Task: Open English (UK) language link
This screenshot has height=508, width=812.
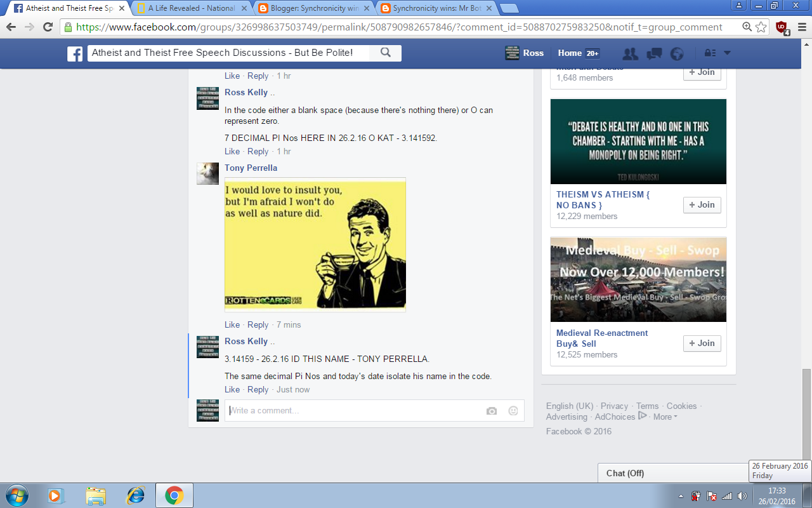Action: [x=570, y=406]
